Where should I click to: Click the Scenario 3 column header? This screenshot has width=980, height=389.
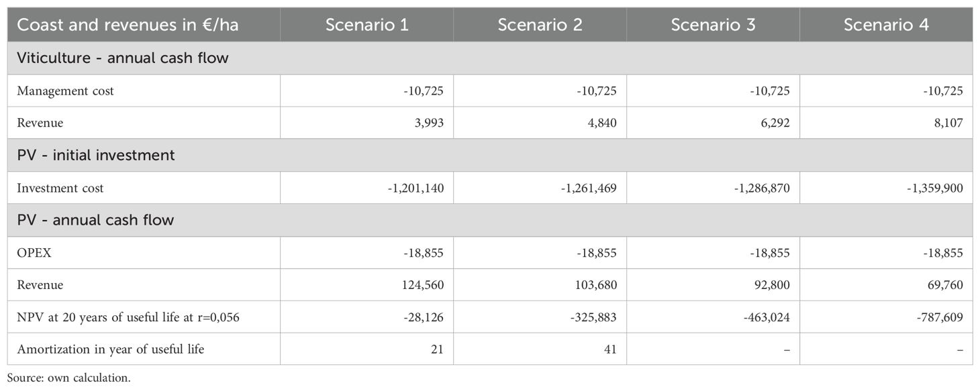(713, 25)
